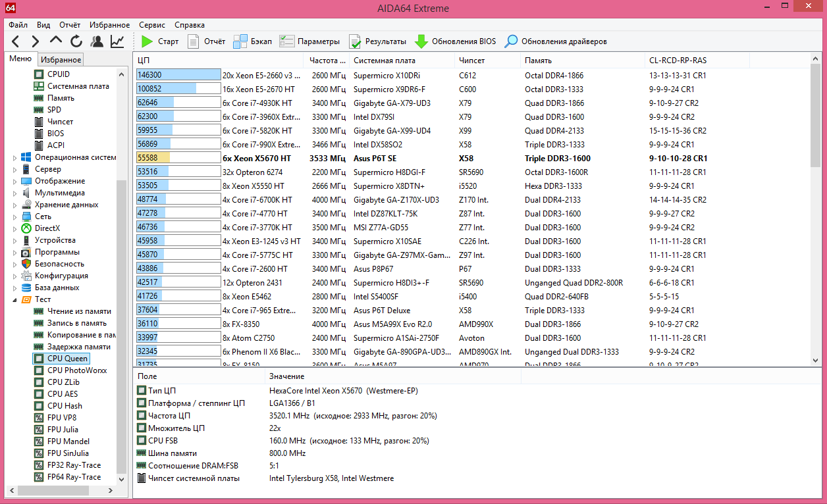Open the Справка menu
Image resolution: width=827 pixels, height=504 pixels.
(x=190, y=25)
